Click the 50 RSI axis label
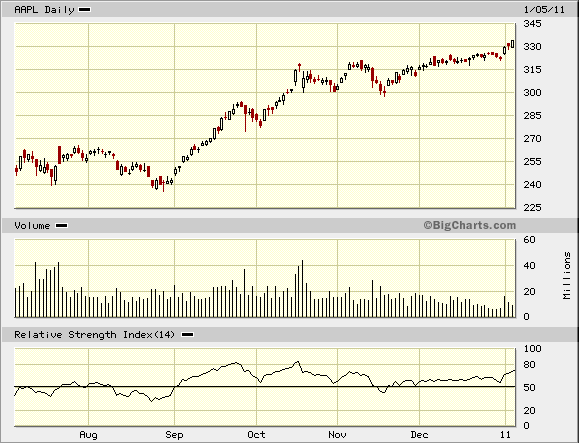Viewport: 579px width, 443px height. pos(530,388)
